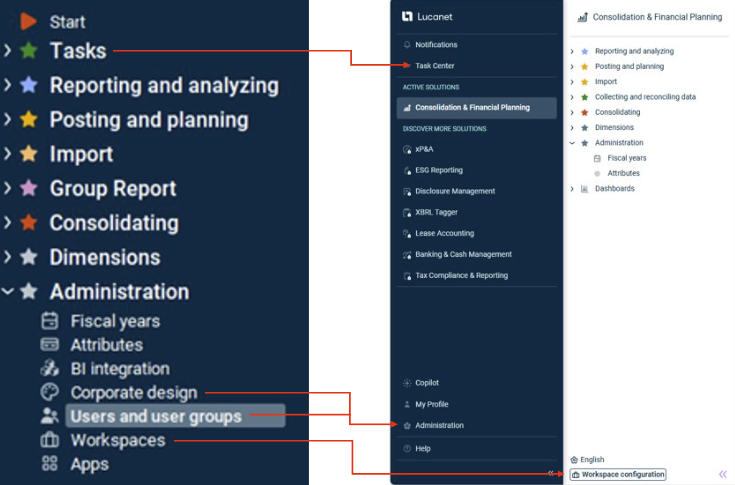Open Lease Accounting solution
The height and width of the screenshot is (485, 735).
pos(444,233)
